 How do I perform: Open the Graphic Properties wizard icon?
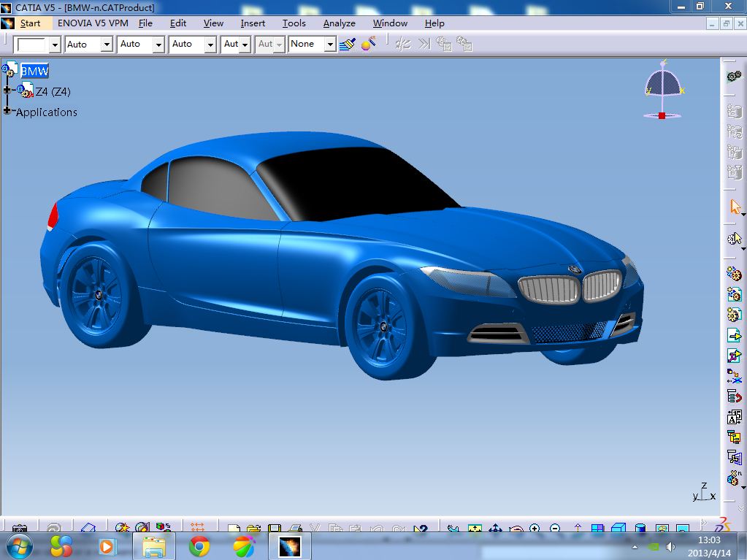coord(368,44)
